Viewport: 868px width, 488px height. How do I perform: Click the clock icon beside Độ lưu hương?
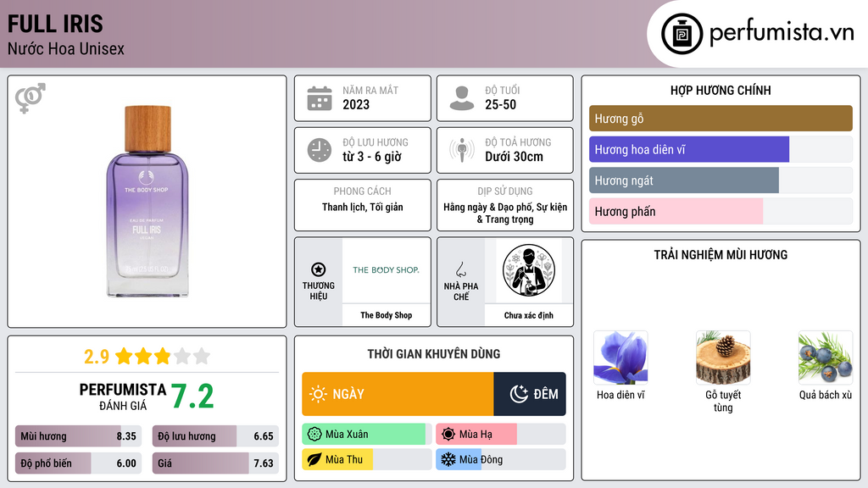point(320,150)
